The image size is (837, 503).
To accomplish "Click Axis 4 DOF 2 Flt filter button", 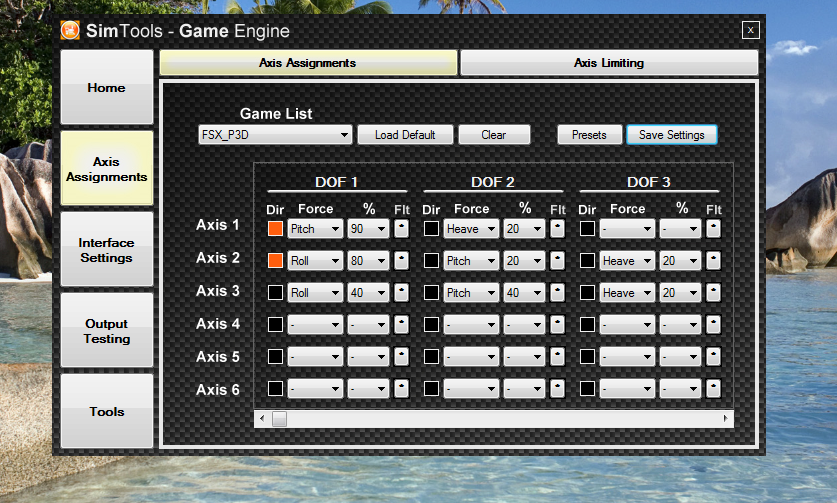I will tap(557, 325).
